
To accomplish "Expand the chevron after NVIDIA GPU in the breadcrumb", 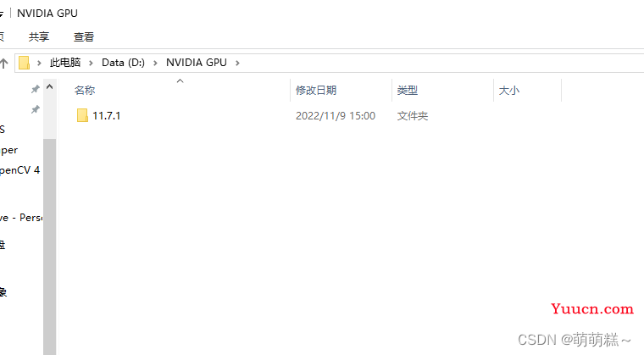I will [238, 63].
